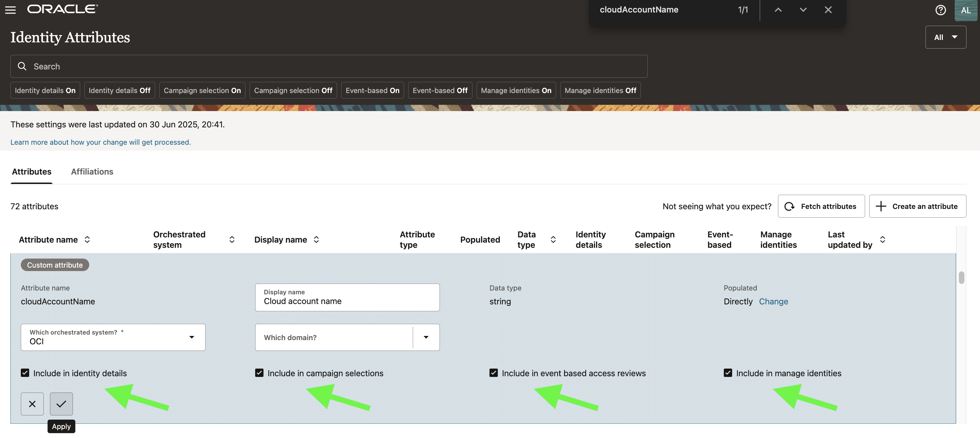Disable Include in campaign selections
Image resolution: width=980 pixels, height=438 pixels.
click(x=259, y=373)
